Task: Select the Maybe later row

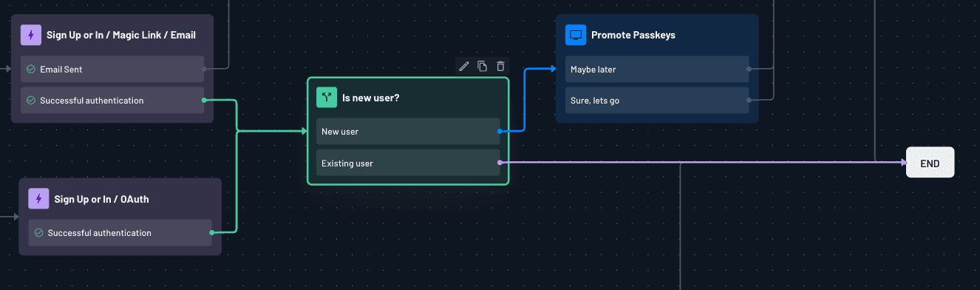Action: tap(657, 70)
